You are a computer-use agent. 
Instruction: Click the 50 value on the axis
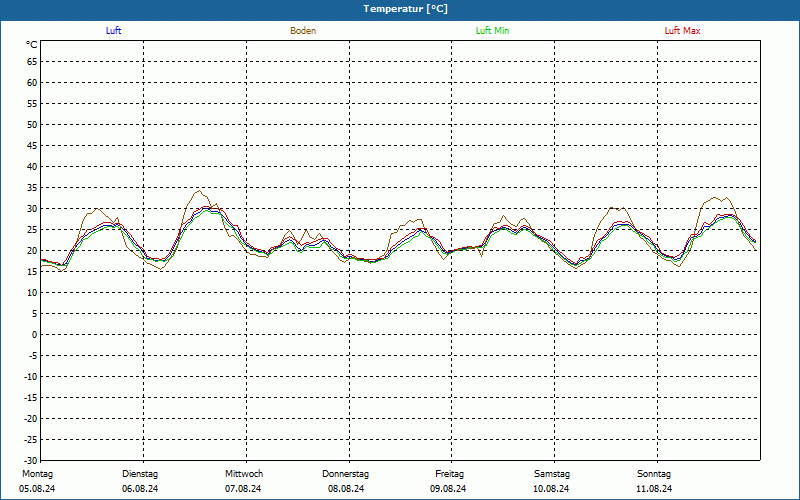tap(32, 124)
